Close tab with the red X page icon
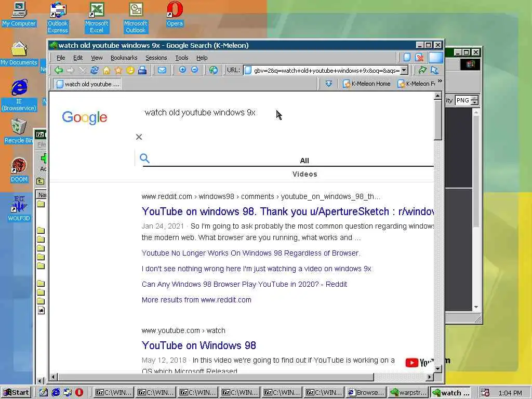Viewport: 532px width, 399px height. point(419,57)
